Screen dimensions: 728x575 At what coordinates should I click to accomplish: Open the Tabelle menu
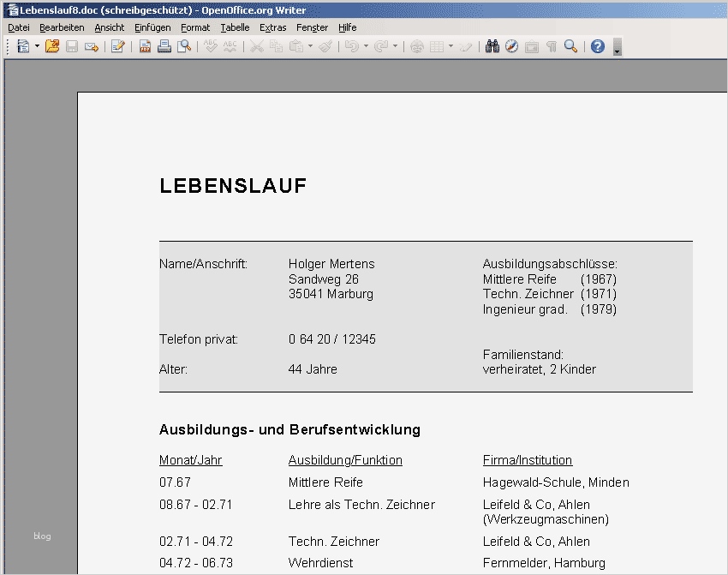tap(235, 27)
